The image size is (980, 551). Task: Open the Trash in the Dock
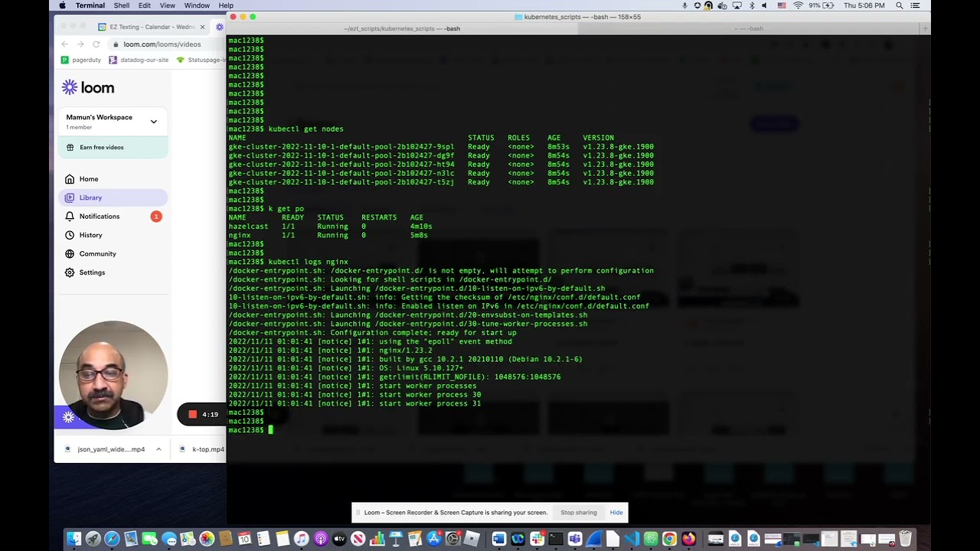pyautogui.click(x=906, y=539)
